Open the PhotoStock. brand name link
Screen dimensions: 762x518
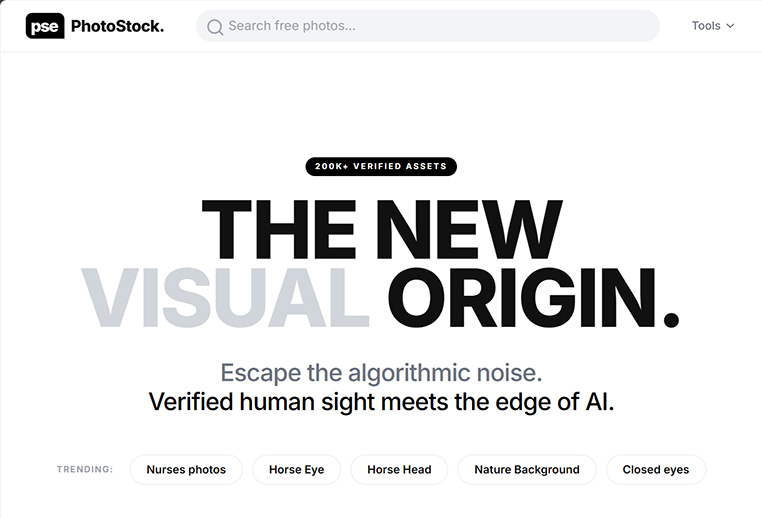pos(117,26)
